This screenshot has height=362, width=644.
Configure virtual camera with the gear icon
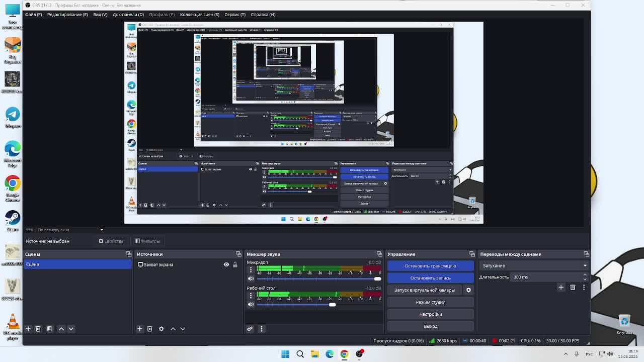click(x=468, y=290)
